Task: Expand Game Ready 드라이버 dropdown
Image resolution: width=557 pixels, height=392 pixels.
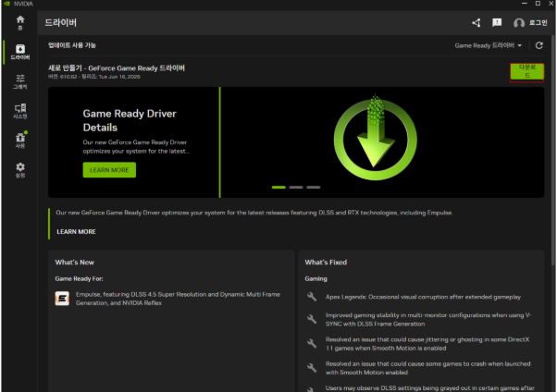Action: click(x=489, y=45)
